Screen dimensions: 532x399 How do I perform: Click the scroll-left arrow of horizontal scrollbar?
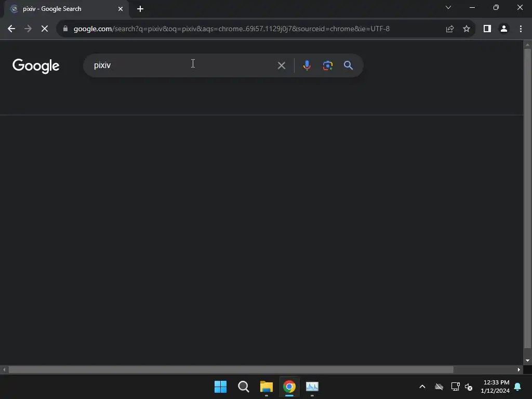tap(4, 370)
